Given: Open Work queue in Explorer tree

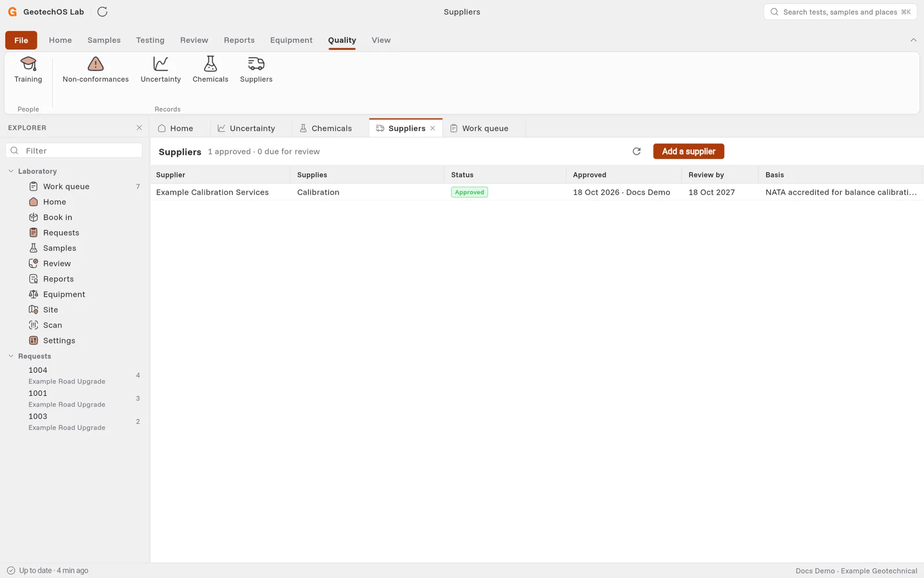Looking at the screenshot, I should pos(74,186).
